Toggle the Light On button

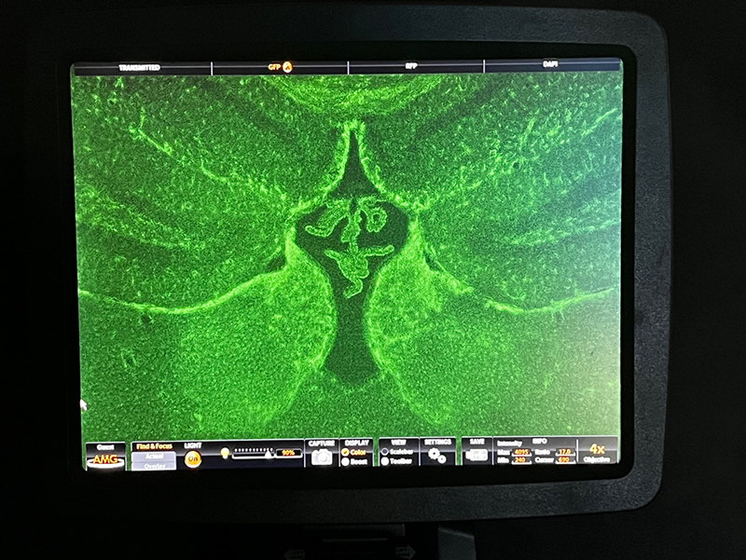[193, 458]
